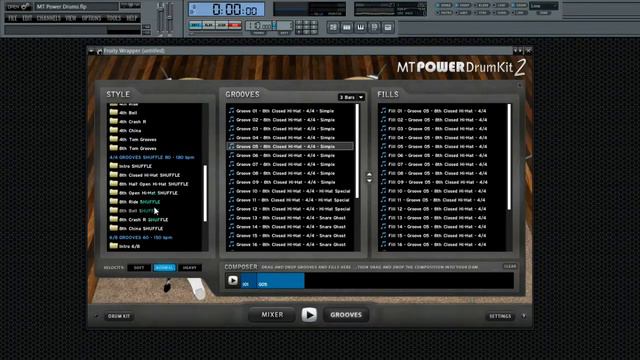Screen dimensions: 640x360
Task: Open the Line snap dropdown at top right
Action: 544,6
